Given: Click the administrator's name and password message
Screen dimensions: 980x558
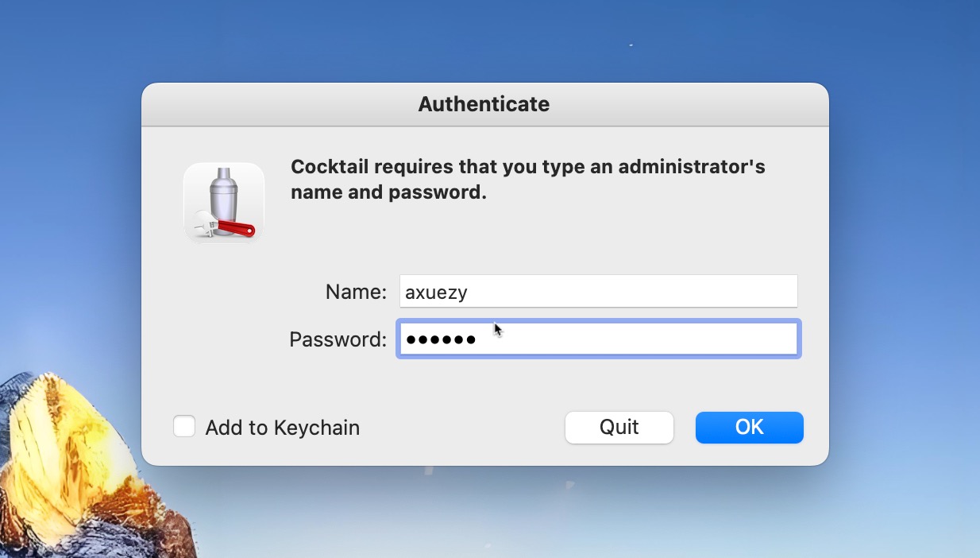Looking at the screenshot, I should 527,179.
